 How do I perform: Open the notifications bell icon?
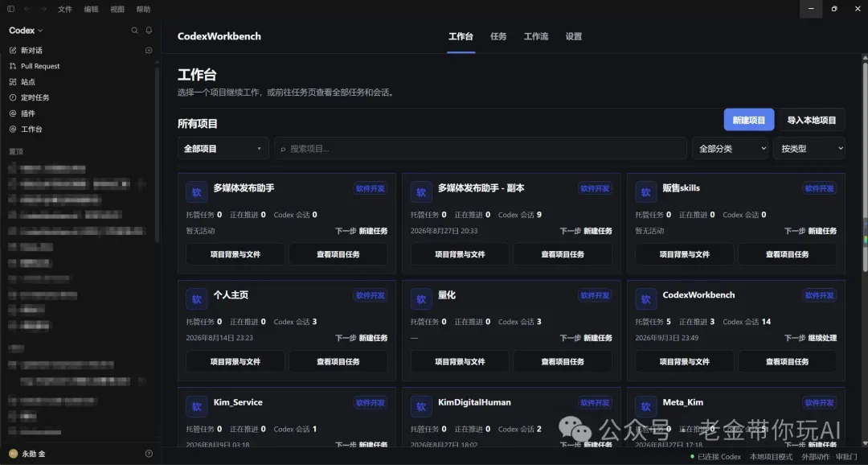(149, 31)
